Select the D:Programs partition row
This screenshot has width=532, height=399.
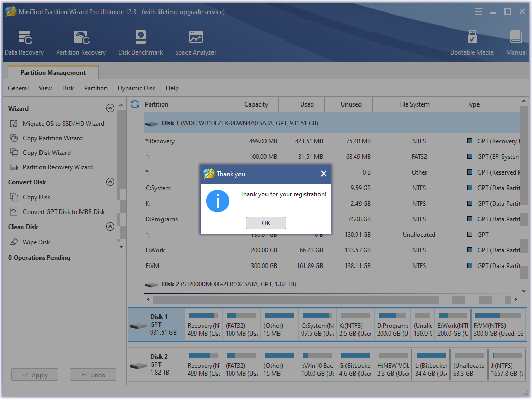point(332,219)
